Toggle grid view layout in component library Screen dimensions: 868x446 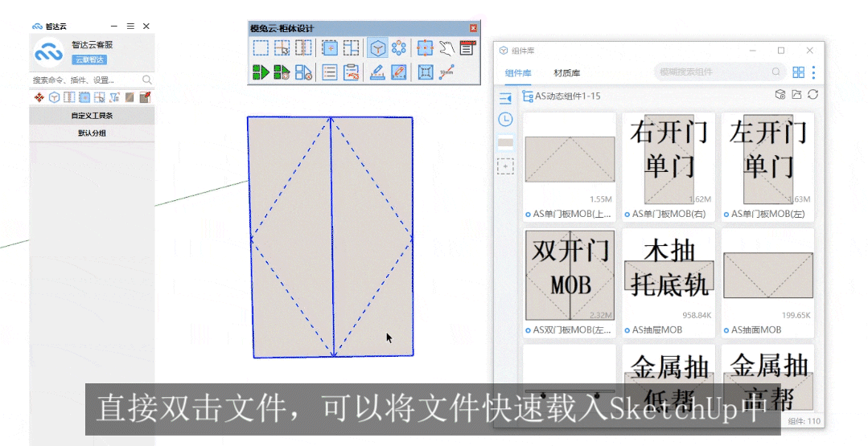coord(798,72)
